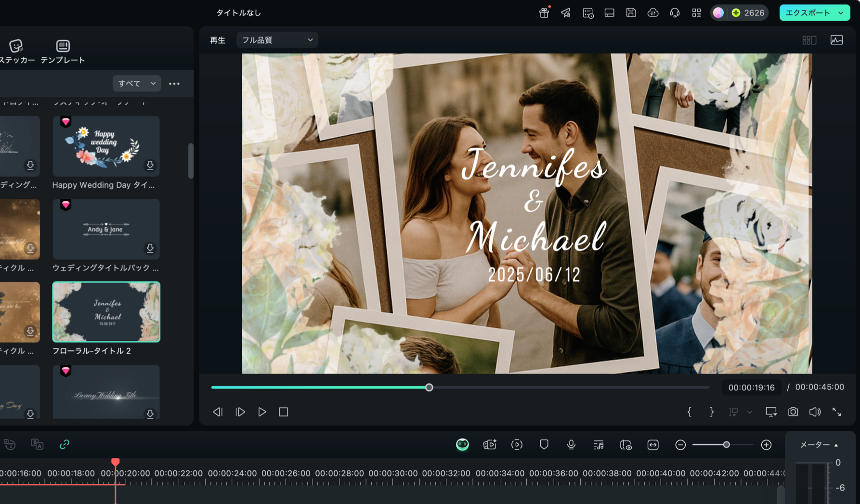Click the shield marker icon
Viewport: 860px width, 504px height.
coord(544,445)
